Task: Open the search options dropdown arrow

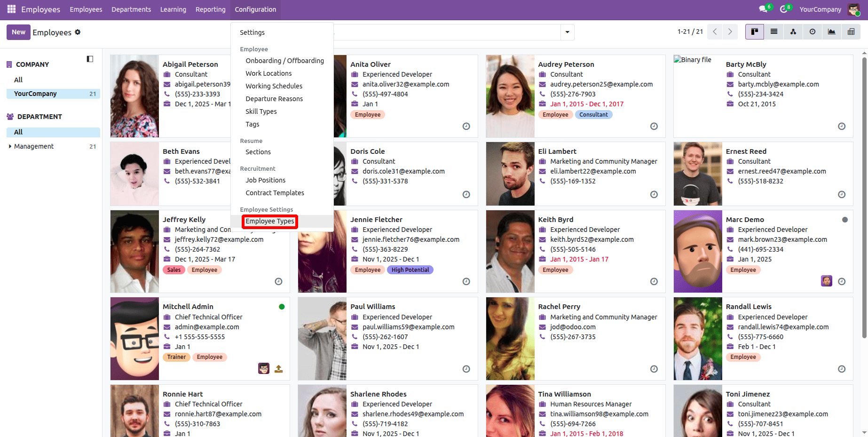Action: (x=567, y=32)
